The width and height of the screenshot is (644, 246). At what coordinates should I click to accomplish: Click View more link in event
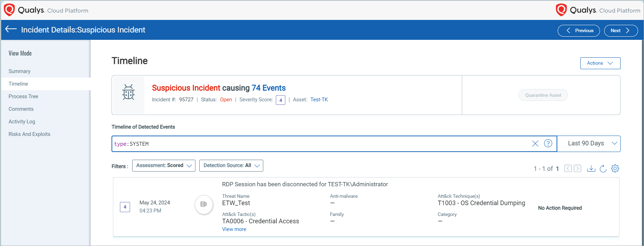tap(234, 229)
